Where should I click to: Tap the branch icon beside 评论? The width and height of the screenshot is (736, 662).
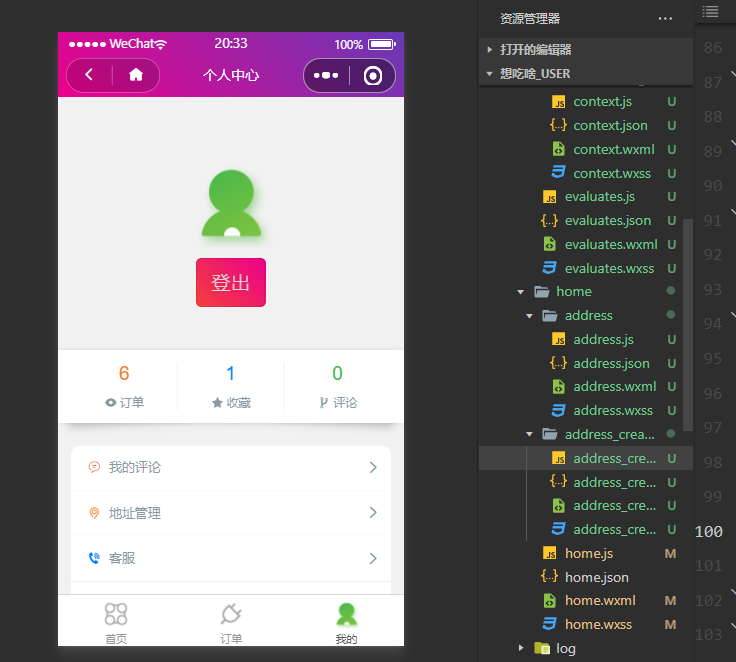pos(323,403)
